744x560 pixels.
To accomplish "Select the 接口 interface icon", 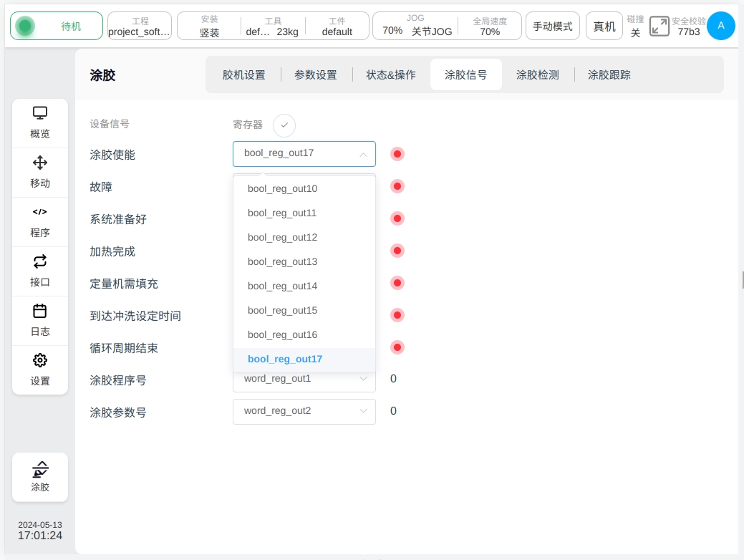I will [40, 262].
